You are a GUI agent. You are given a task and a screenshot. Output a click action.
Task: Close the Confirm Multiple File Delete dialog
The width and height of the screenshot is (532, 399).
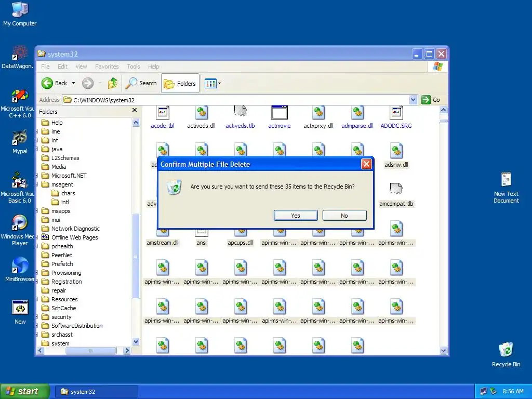(x=366, y=164)
